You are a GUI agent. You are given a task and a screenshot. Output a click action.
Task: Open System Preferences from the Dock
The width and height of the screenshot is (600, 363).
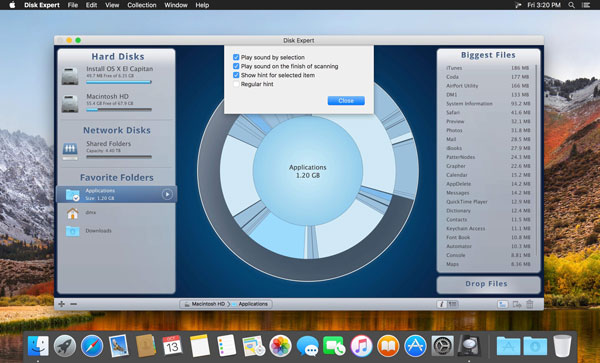click(x=442, y=345)
